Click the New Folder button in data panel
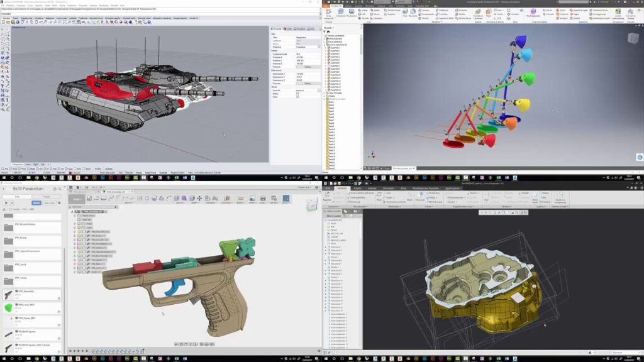644x362 pixels. tap(49, 203)
